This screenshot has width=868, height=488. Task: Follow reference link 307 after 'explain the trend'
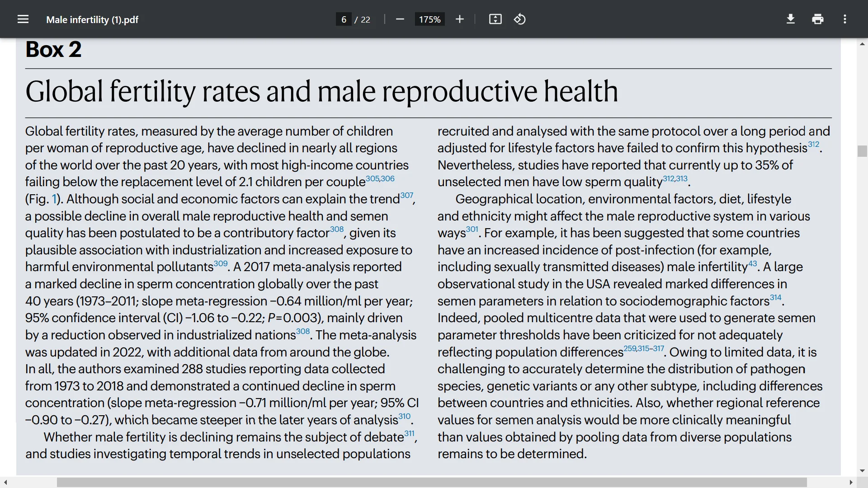(406, 194)
